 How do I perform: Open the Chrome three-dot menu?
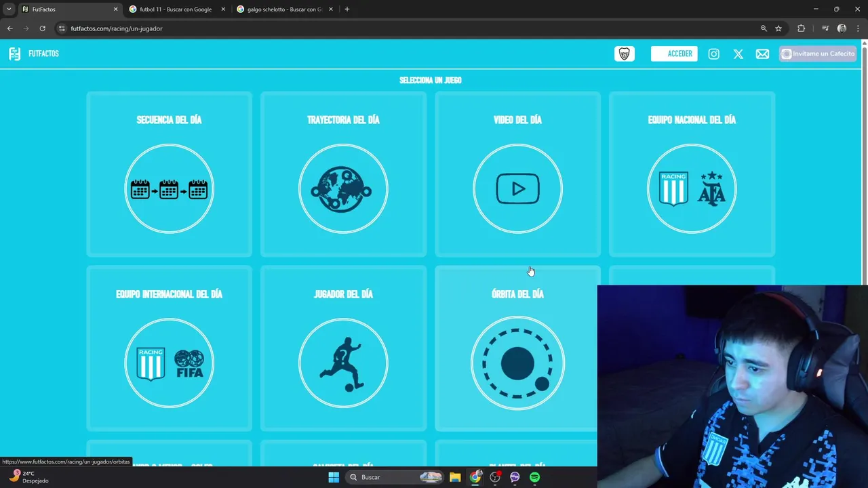[x=857, y=28]
